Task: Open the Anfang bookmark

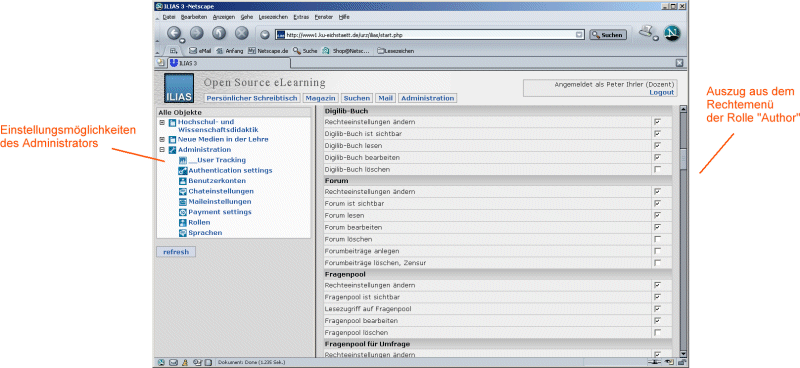Action: pyautogui.click(x=230, y=51)
